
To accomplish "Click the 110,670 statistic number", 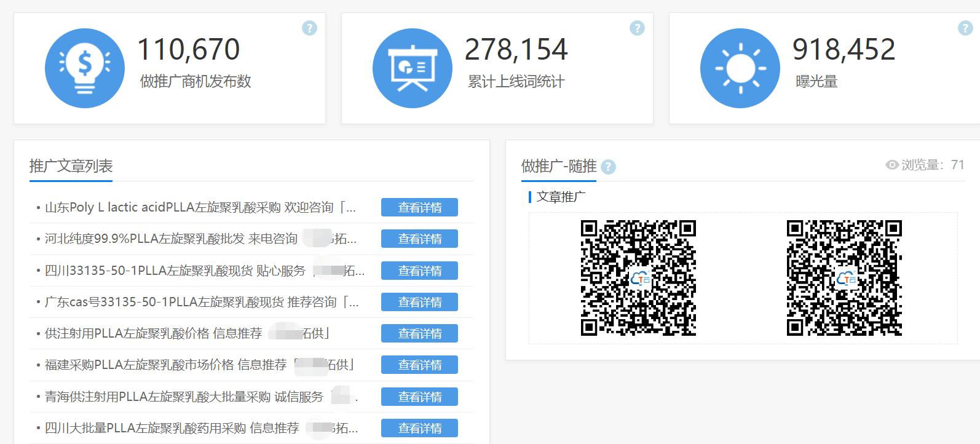I will [189, 49].
